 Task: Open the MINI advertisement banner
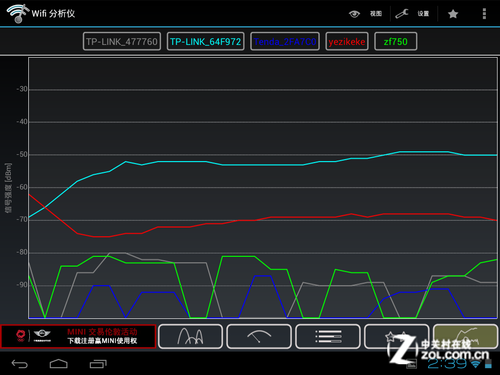pyautogui.click(x=78, y=336)
